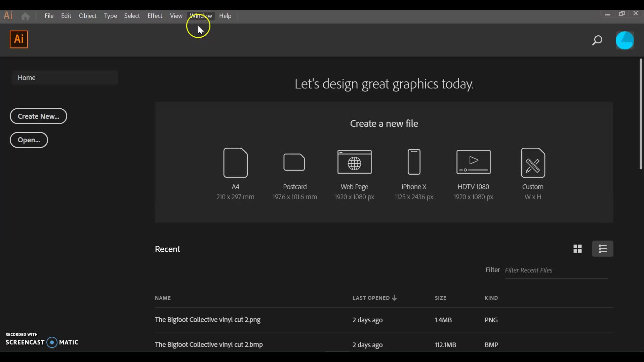
Task: Click the vertical scrollbar
Action: point(641,114)
